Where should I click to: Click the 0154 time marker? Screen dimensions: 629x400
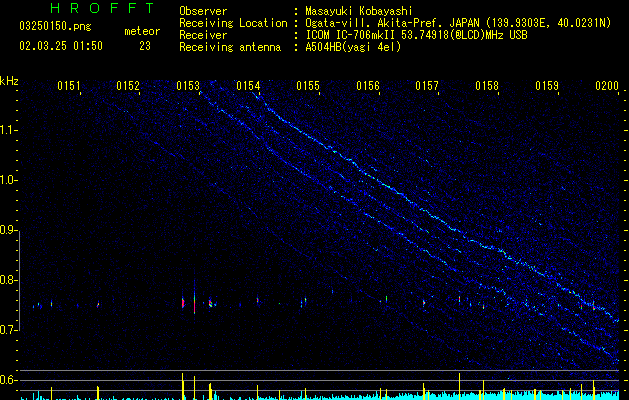248,86
